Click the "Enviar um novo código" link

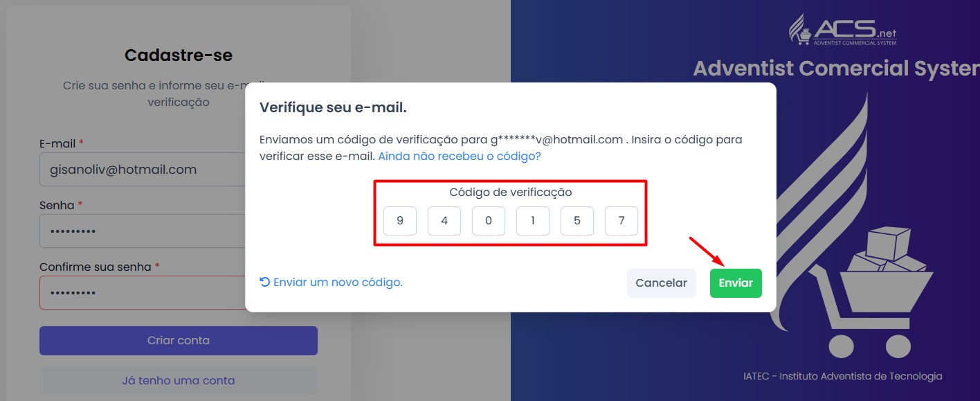tap(338, 283)
